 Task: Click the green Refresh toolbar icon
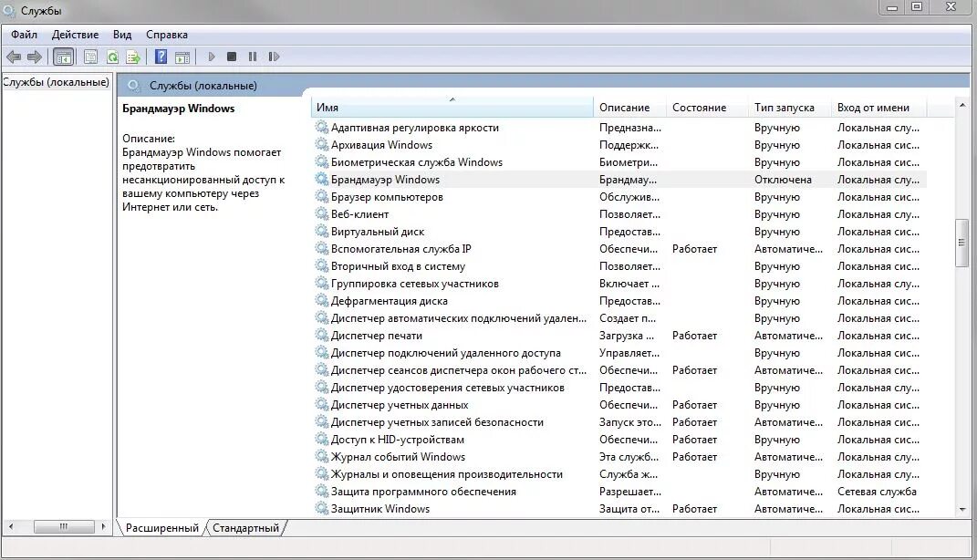113,57
